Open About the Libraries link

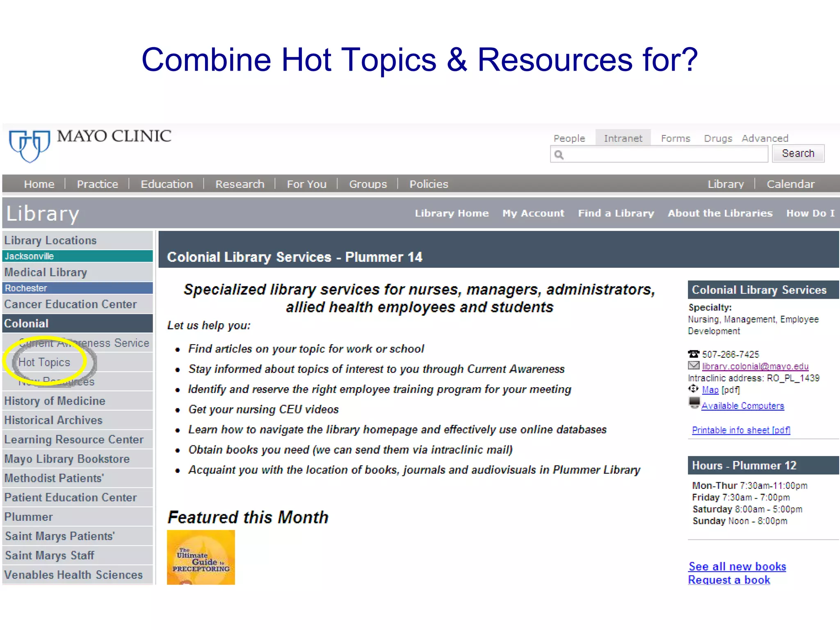(x=720, y=213)
